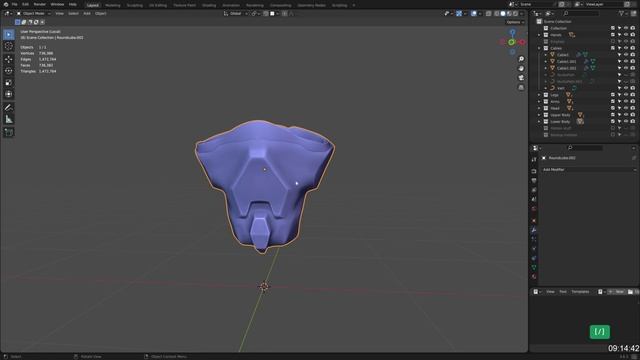Viewport: 640px width, 360px height.
Task: Open the viewport Add menu
Action: 87,13
